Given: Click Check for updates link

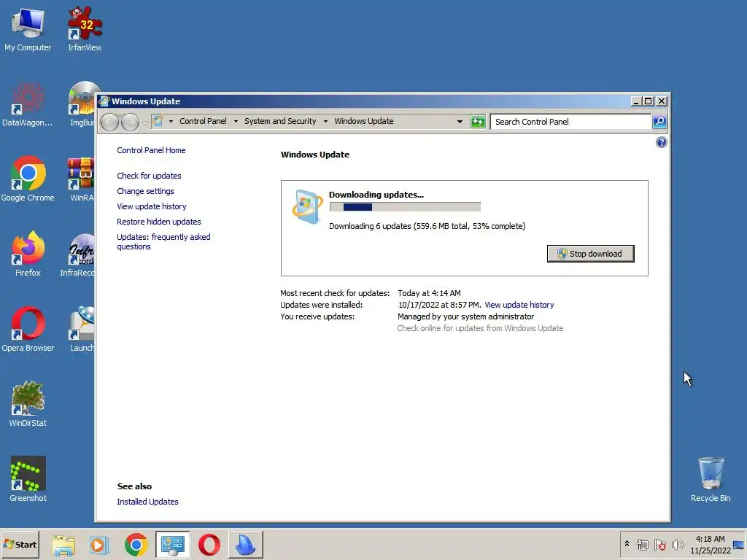Looking at the screenshot, I should coord(149,176).
